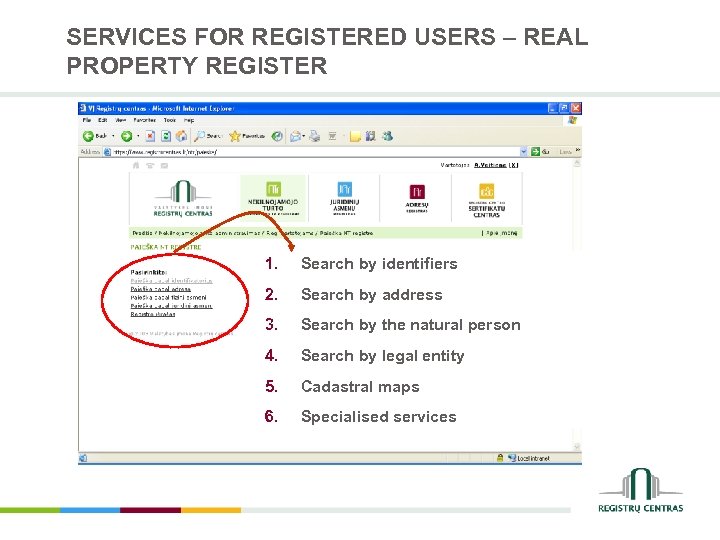Screen dimensions: 720x540
Task: Click the scrollbar down arrow
Action: point(577,446)
